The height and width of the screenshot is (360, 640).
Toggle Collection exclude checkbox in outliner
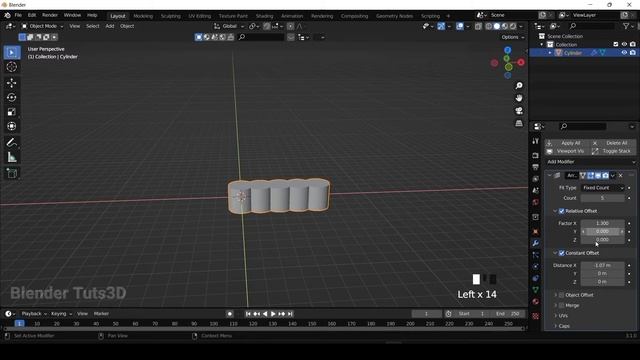click(x=616, y=44)
